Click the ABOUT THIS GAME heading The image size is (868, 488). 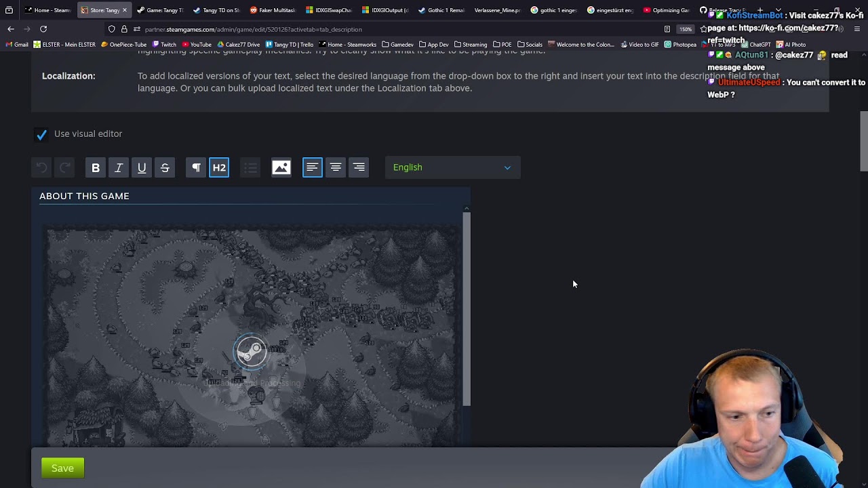84,196
